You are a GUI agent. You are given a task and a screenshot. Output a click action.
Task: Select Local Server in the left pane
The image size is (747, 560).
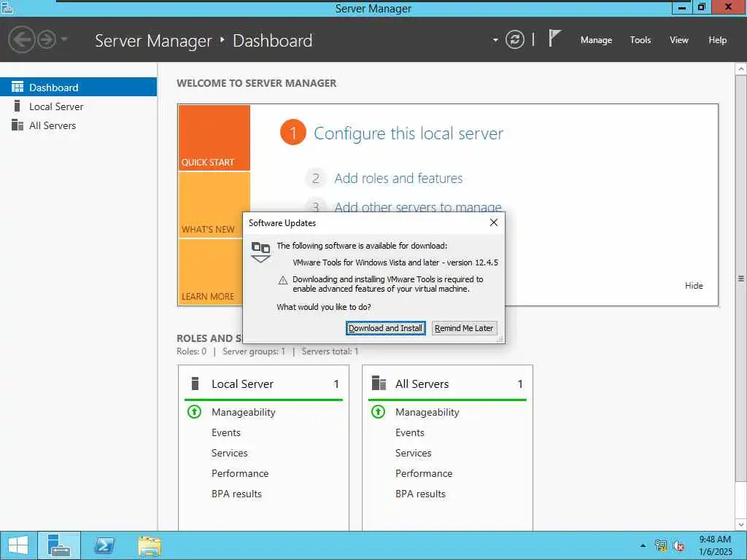[x=78, y=106]
